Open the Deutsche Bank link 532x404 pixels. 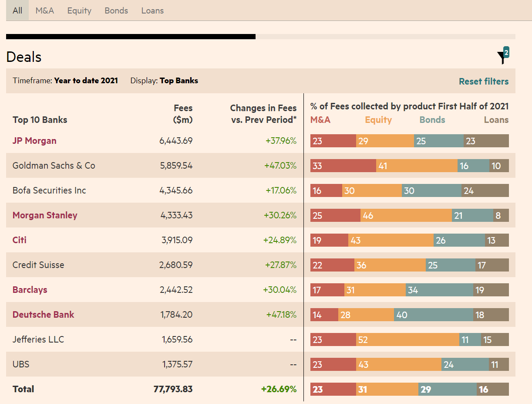pyautogui.click(x=43, y=315)
